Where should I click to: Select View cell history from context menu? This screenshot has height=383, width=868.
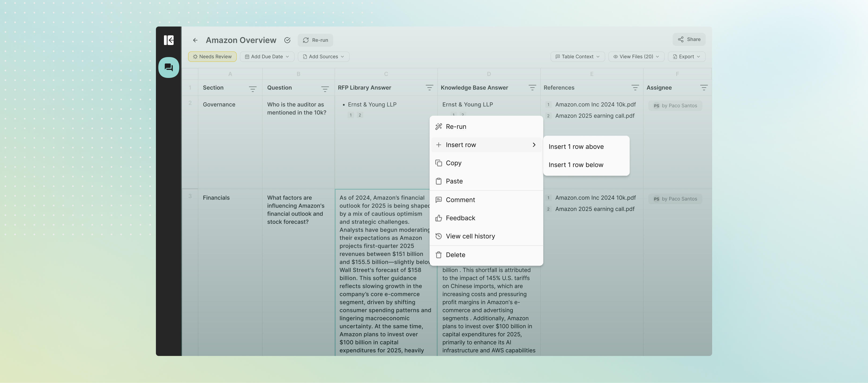[470, 236]
